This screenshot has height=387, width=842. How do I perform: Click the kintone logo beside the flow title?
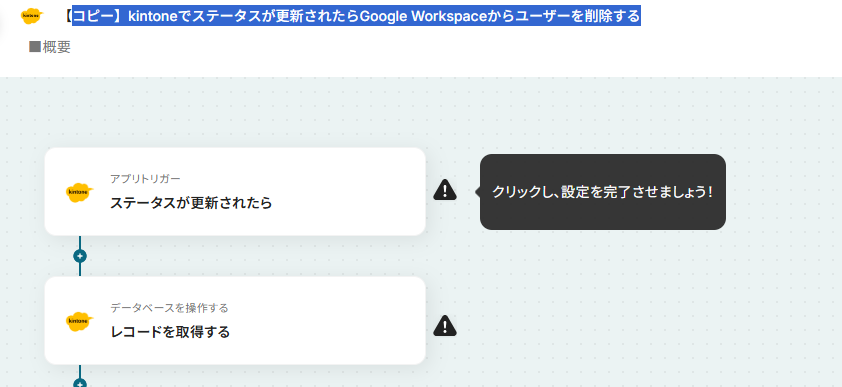pos(32,16)
